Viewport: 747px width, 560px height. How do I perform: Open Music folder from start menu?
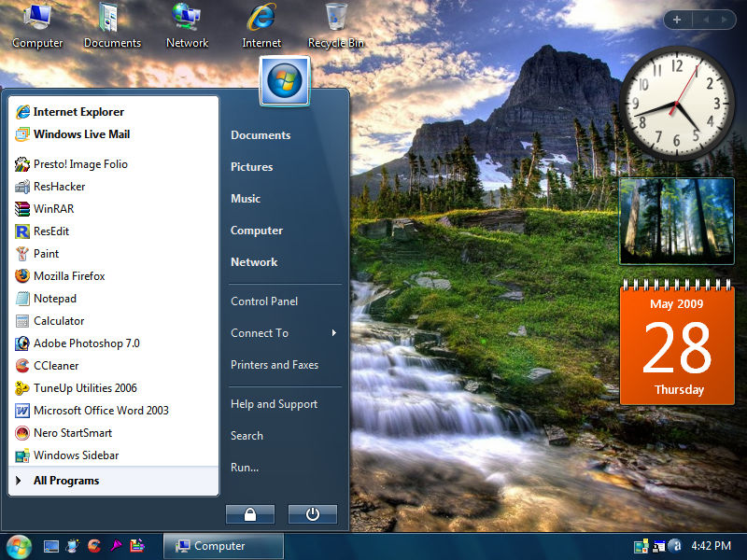point(246,199)
